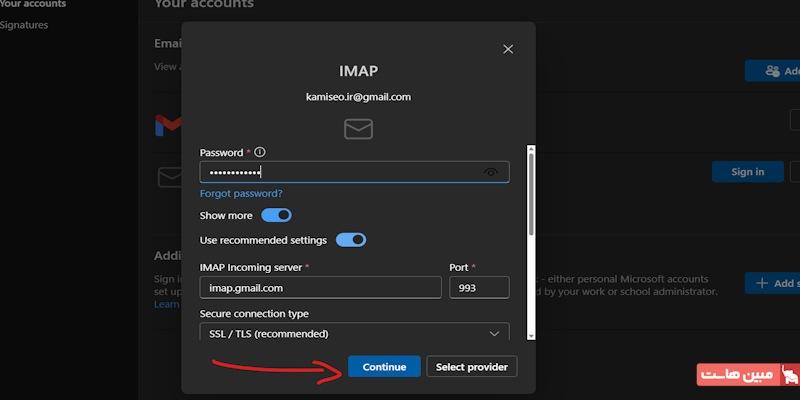800x400 pixels.
Task: Click the plus Add button in background
Action: coord(772,283)
